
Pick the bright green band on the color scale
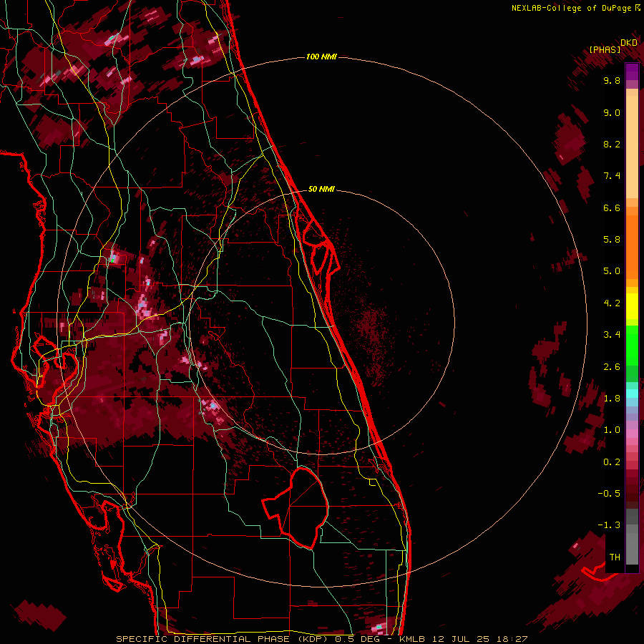(632, 346)
